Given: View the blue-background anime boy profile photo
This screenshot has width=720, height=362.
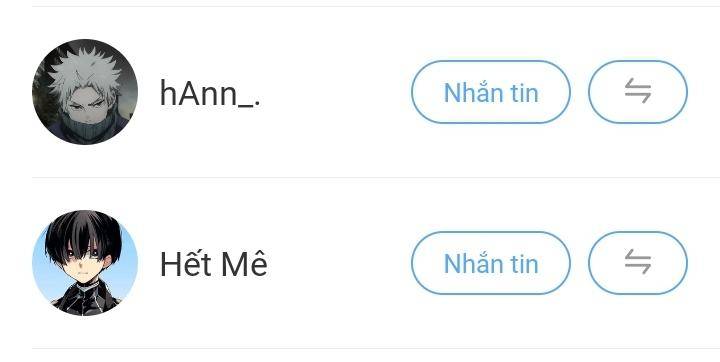Looking at the screenshot, I should coord(85,263).
